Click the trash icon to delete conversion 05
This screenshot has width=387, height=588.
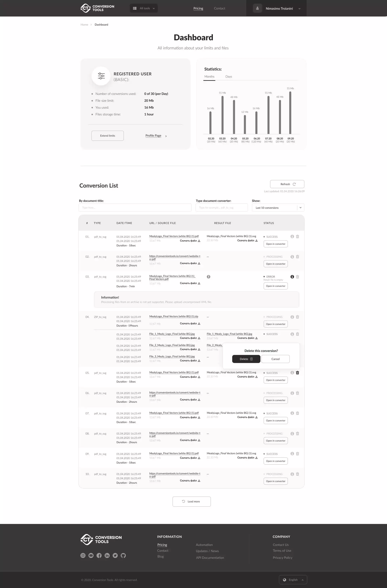point(297,373)
